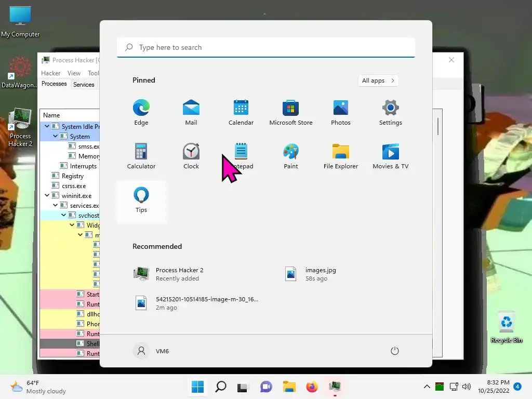This screenshot has width=532, height=399.
Task: Launch the Photos app
Action: [341, 113]
